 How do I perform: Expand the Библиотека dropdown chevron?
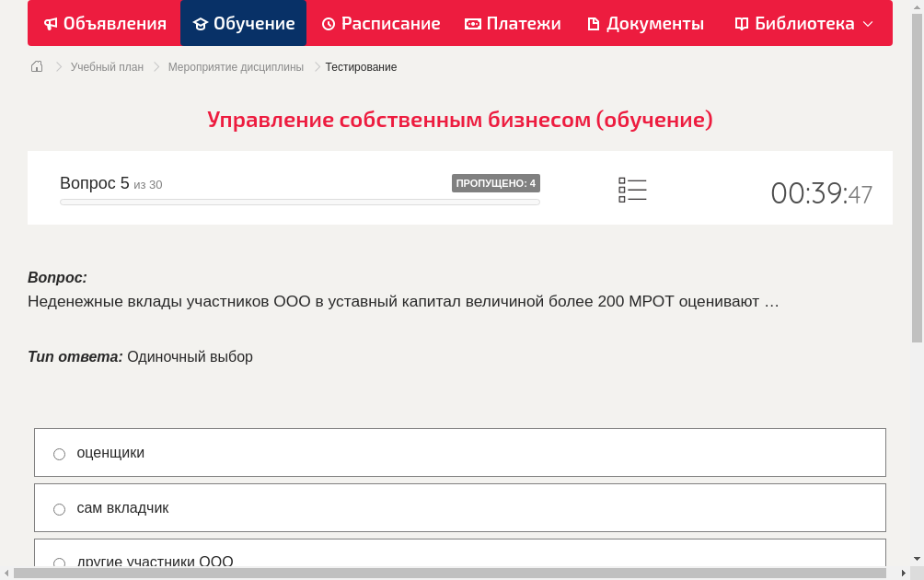pos(867,24)
